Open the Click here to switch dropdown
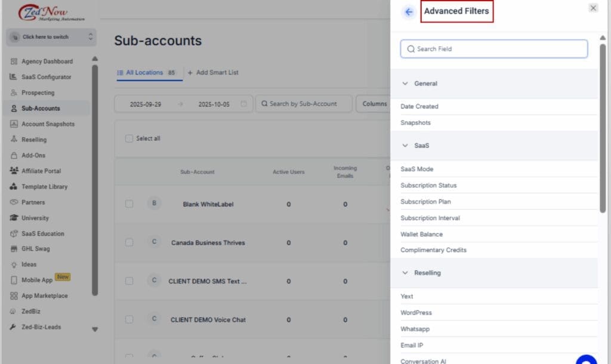This screenshot has width=611, height=364. pos(50,37)
